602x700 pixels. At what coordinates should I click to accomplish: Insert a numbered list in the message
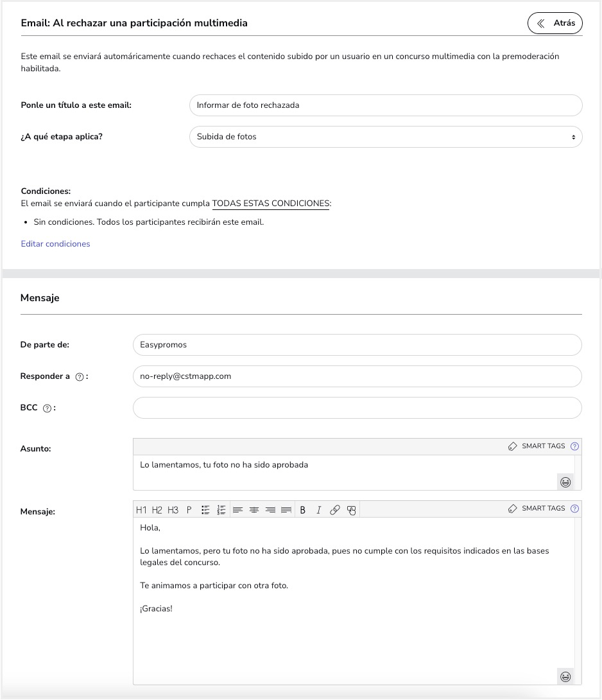pyautogui.click(x=221, y=510)
